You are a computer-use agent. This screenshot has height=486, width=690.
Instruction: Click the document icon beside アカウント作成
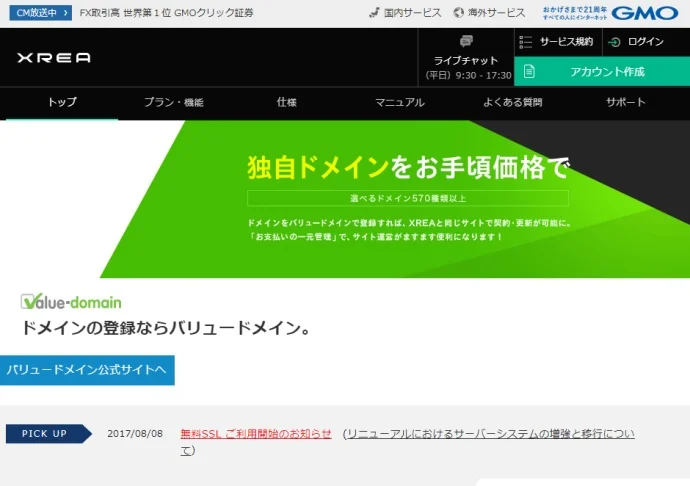(x=529, y=71)
